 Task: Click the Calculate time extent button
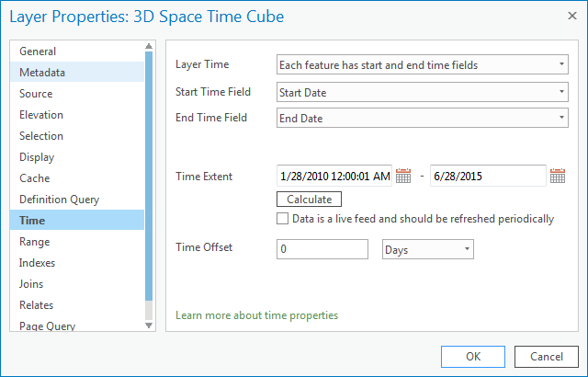coord(309,199)
